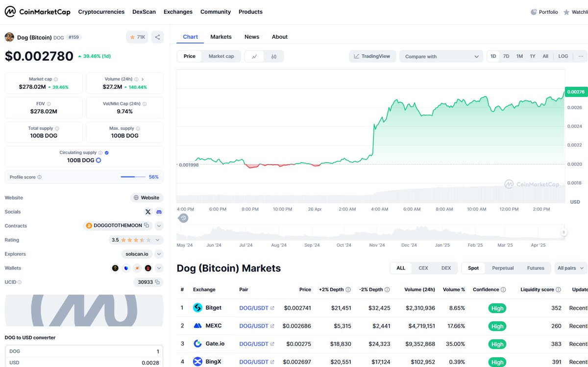This screenshot has width=588, height=367.
Task: Expand the Contracts list chevron
Action: pyautogui.click(x=159, y=226)
